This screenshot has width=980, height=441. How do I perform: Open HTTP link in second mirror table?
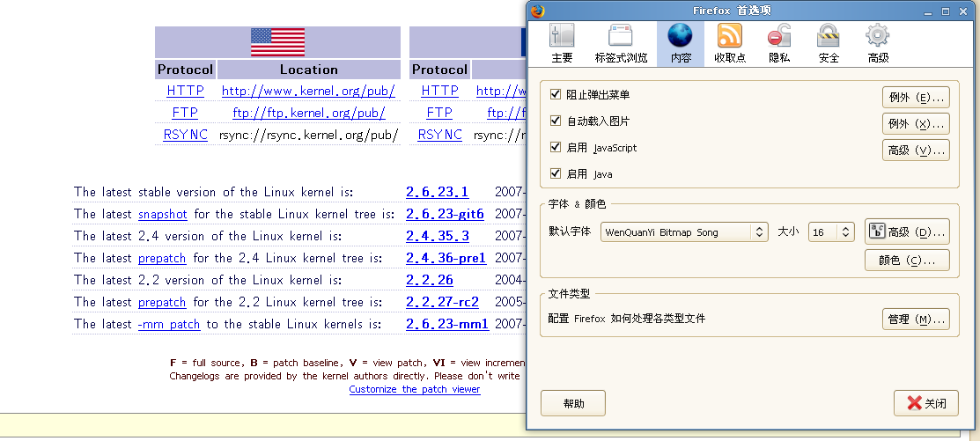coord(439,91)
